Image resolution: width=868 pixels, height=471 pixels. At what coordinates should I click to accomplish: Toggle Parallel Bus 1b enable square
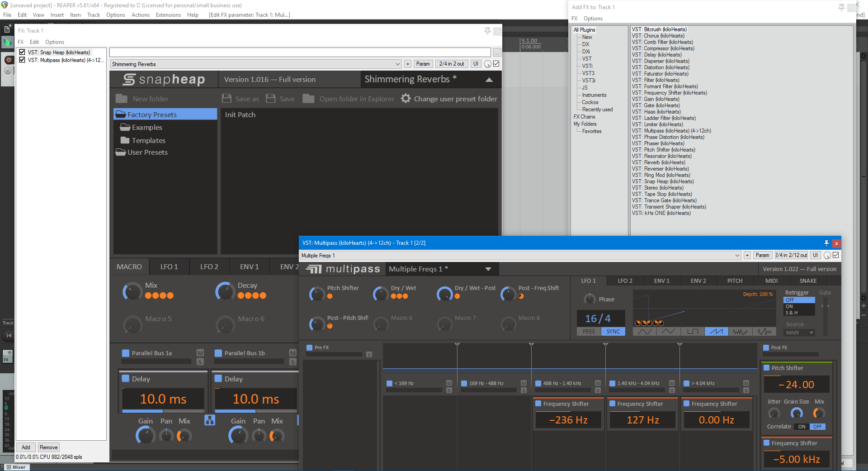click(x=218, y=353)
